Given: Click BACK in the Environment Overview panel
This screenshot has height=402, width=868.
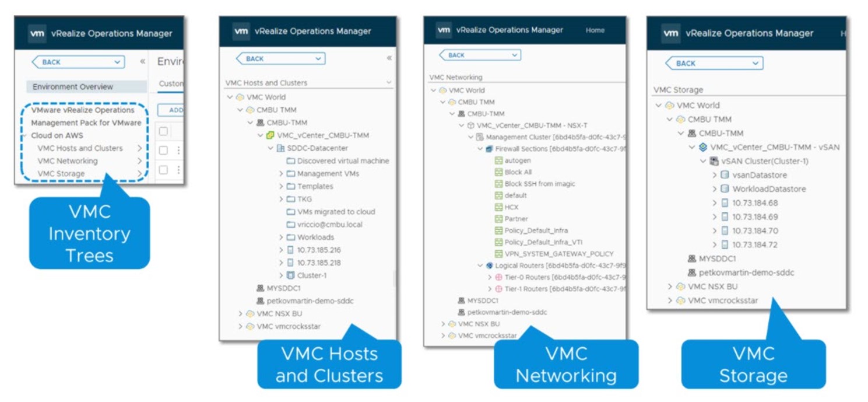Looking at the screenshot, I should coord(78,62).
